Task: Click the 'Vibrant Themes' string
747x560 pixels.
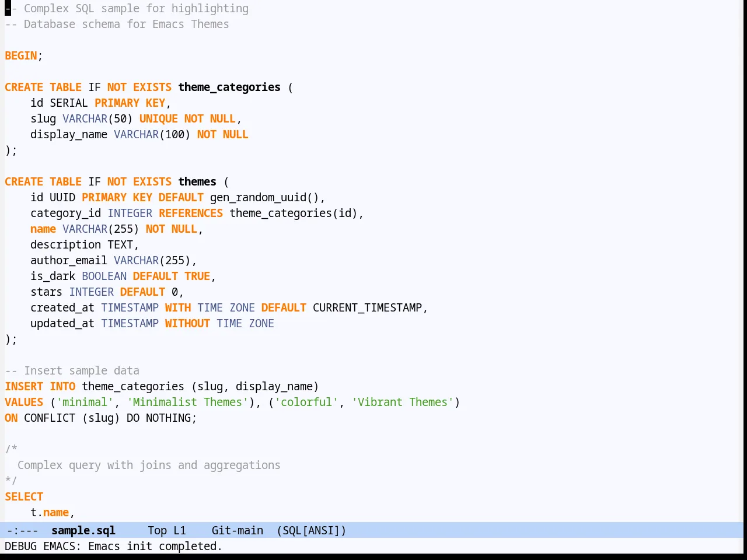Action: 403,402
